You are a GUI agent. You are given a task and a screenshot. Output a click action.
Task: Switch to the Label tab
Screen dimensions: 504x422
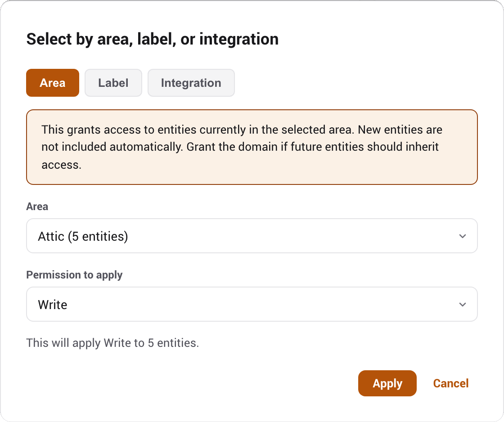[113, 83]
